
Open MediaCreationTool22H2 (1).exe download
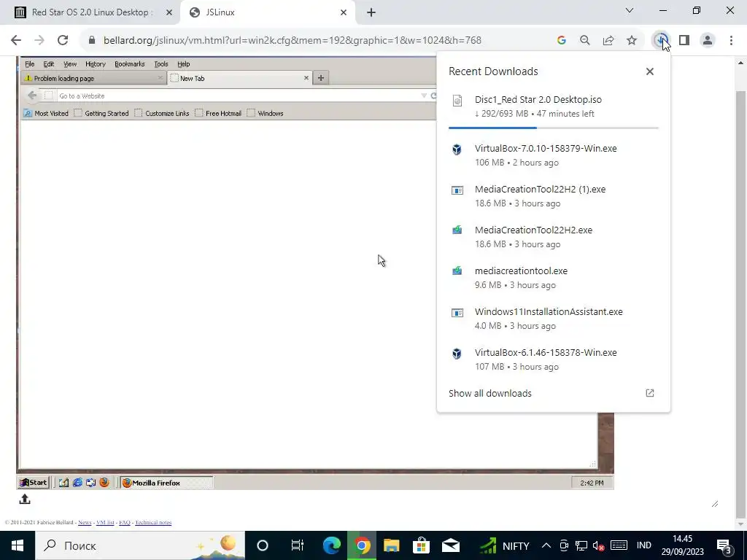click(x=553, y=196)
